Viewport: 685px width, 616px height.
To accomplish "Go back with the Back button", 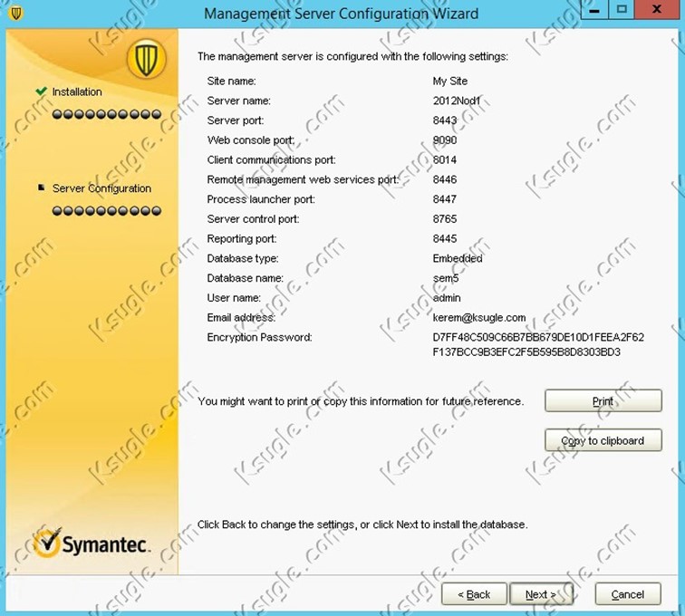I will coord(474,594).
